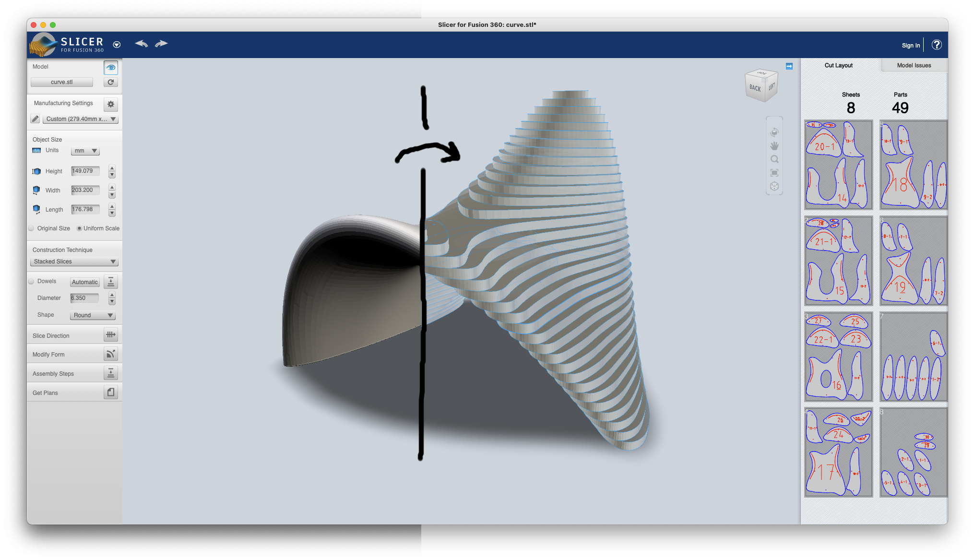Increase Height with the up stepper
The image size is (975, 560).
click(x=112, y=168)
